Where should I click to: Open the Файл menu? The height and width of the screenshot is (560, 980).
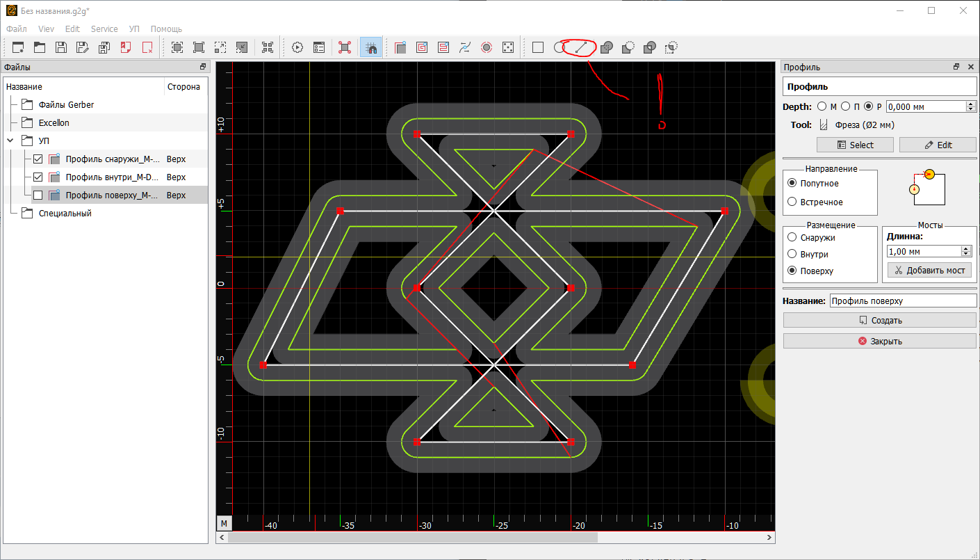click(17, 29)
